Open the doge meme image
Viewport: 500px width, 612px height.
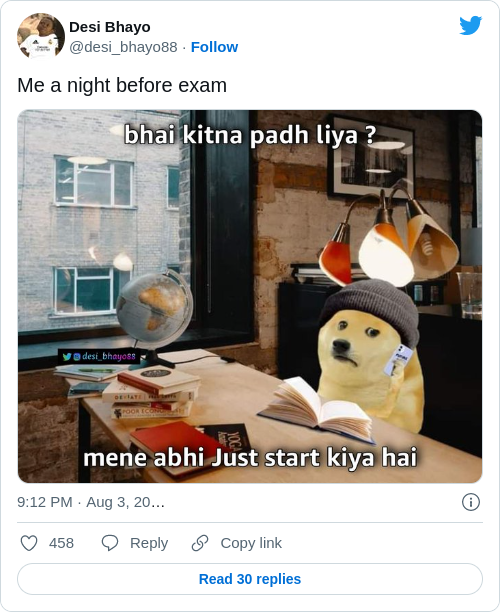tap(250, 297)
